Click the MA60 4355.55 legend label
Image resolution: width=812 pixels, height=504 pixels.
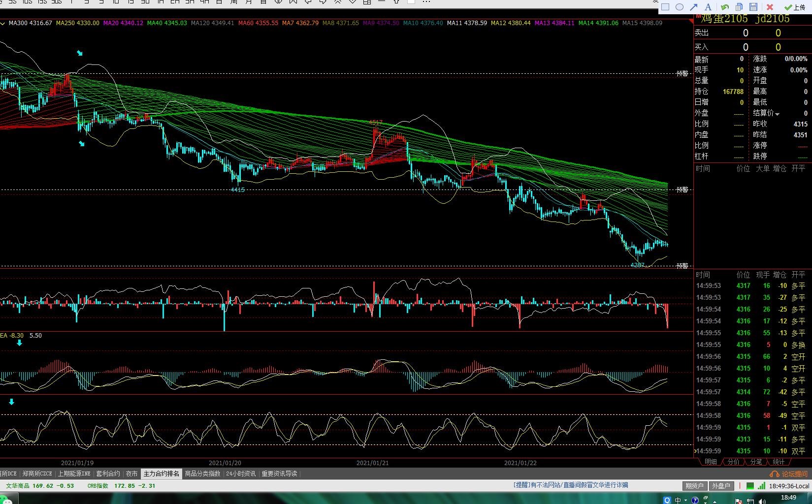(x=258, y=23)
